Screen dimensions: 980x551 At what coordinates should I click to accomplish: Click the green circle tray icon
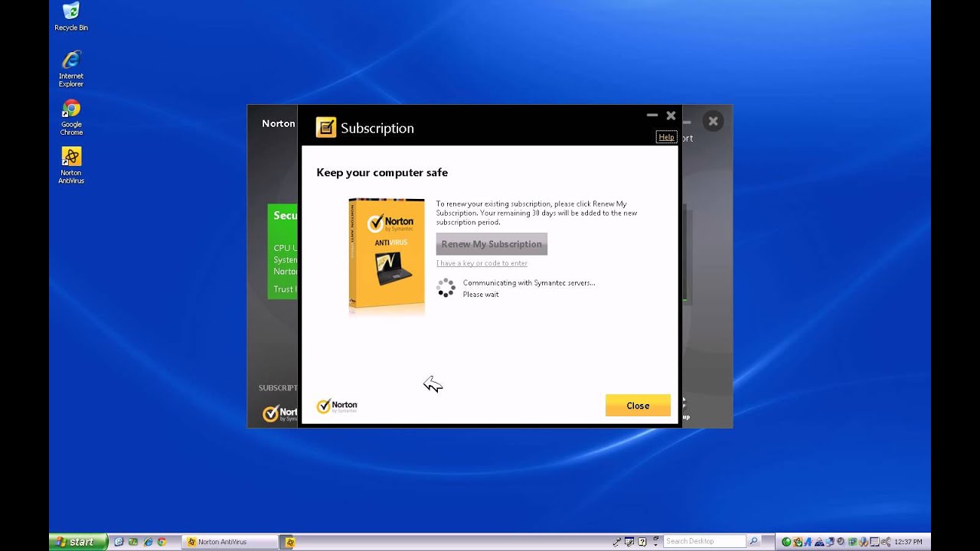tap(786, 542)
